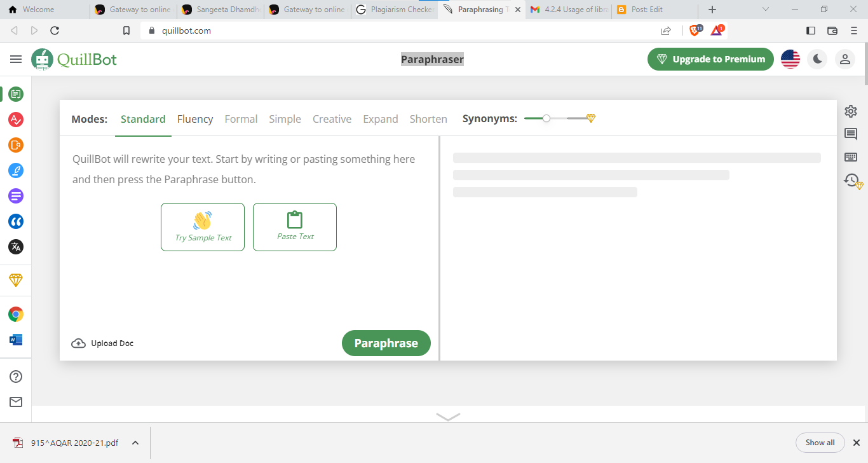
Task: Open the Brave wallet icon
Action: click(832, 31)
